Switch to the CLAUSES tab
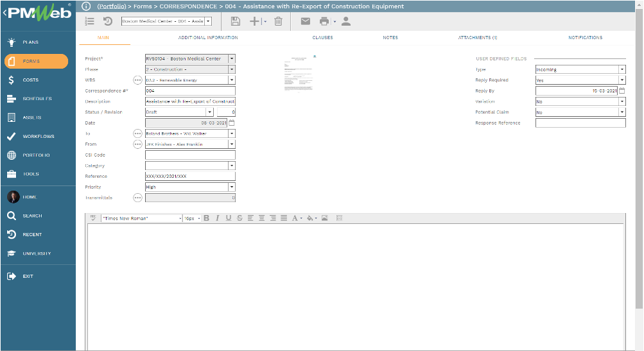Image resolution: width=644 pixels, height=351 pixels. (322, 37)
